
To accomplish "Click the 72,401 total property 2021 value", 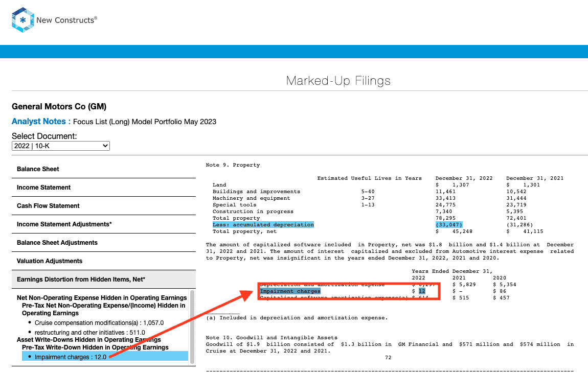I will 516,218.
